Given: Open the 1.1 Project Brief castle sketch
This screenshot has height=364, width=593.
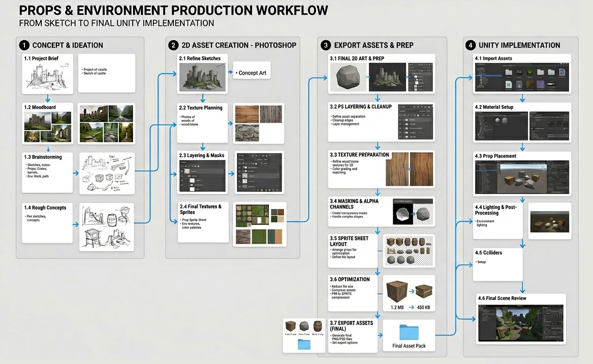Looking at the screenshot, I should point(47,77).
